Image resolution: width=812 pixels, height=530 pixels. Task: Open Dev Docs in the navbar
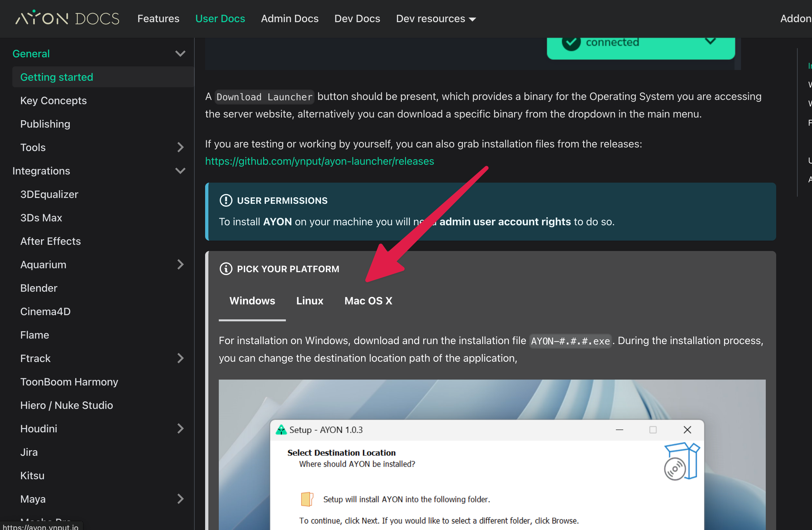coord(357,19)
